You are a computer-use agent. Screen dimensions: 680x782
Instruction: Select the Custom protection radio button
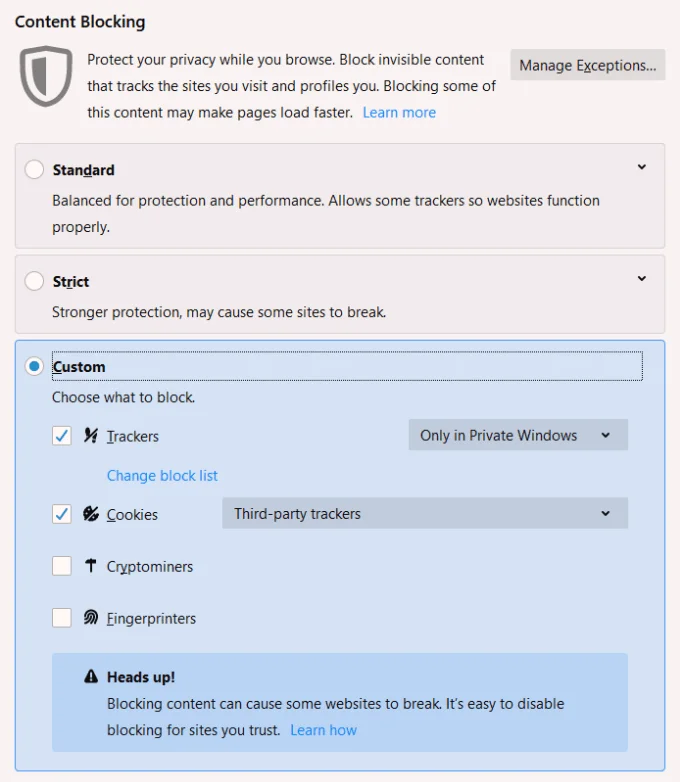click(34, 367)
